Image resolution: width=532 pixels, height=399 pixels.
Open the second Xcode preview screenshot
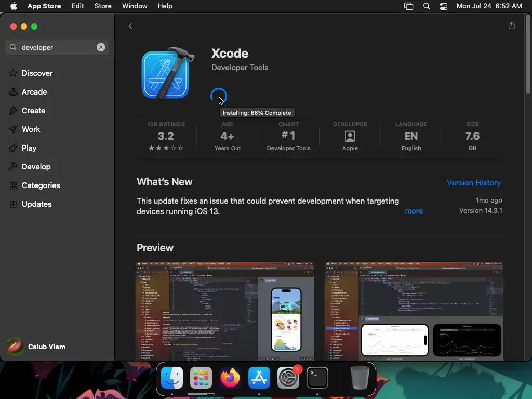coord(414,312)
